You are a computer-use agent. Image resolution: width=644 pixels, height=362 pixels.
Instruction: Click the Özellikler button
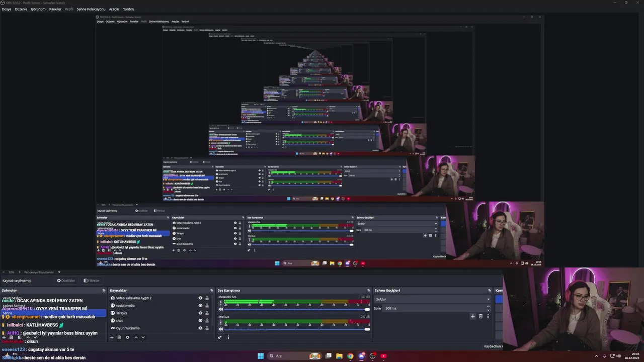(x=66, y=281)
